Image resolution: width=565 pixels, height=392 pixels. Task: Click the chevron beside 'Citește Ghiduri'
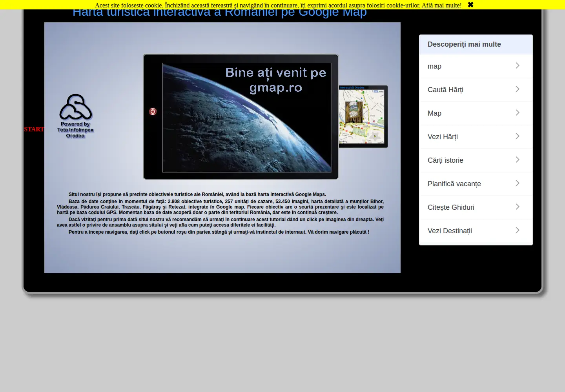point(518,207)
